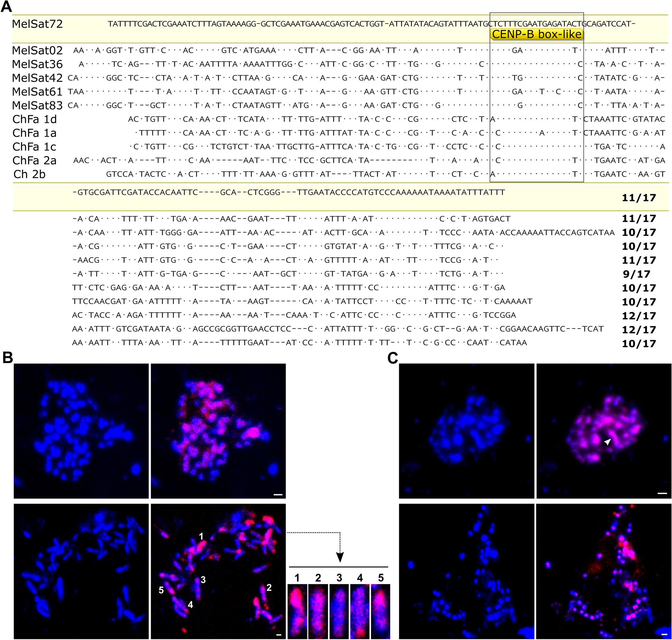672x640 pixels.
Task: Click the ChFa 1c row label
Action: click(x=34, y=147)
